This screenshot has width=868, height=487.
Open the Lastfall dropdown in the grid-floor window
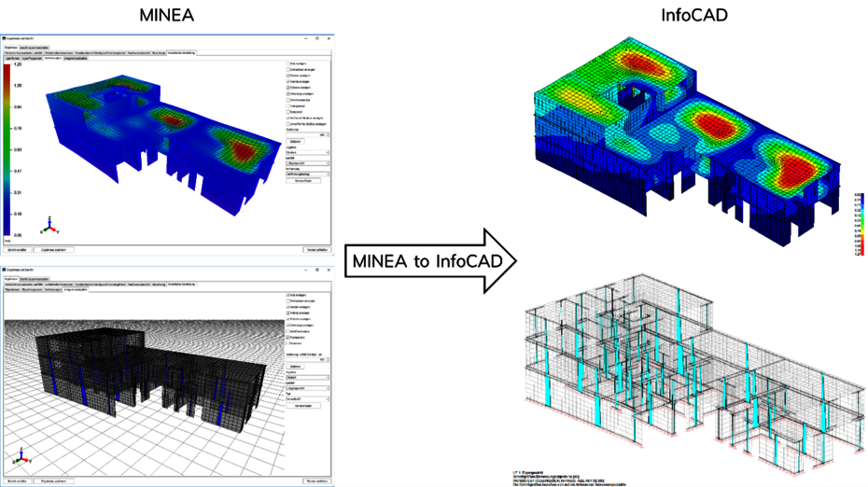[307, 388]
